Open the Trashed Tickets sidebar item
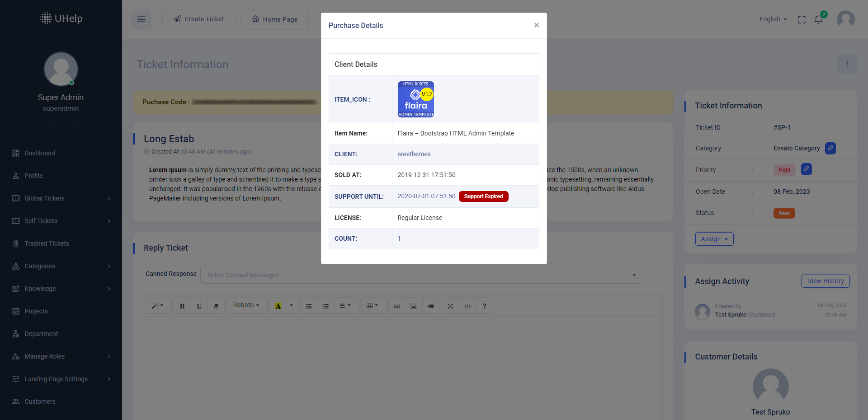This screenshot has height=420, width=868. pos(47,243)
